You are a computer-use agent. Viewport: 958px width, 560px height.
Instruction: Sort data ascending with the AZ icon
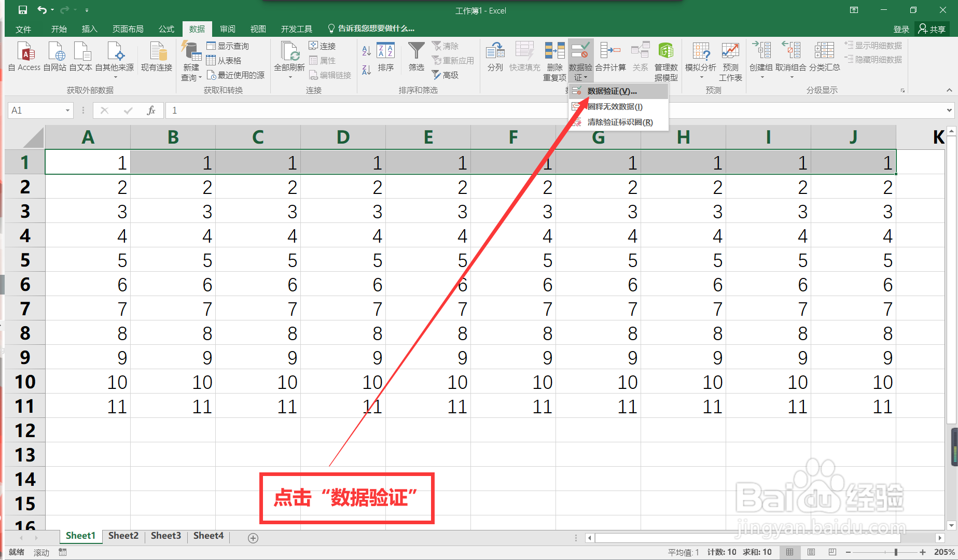(x=366, y=51)
